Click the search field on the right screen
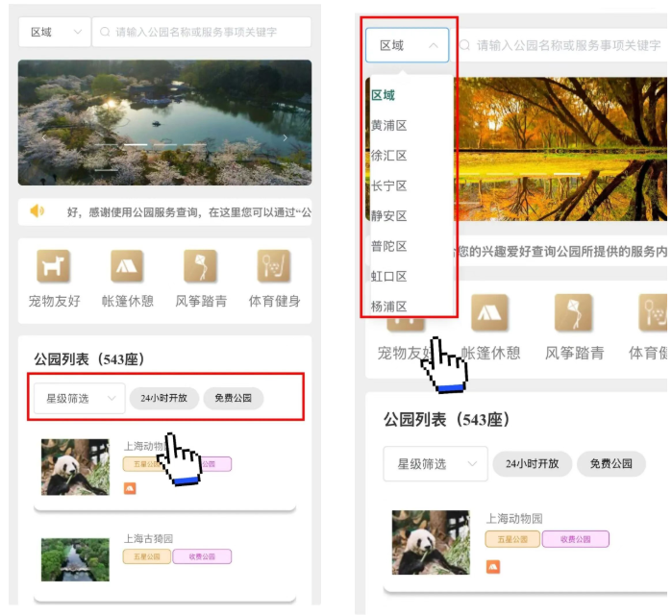The width and height of the screenshot is (672, 616). (561, 45)
